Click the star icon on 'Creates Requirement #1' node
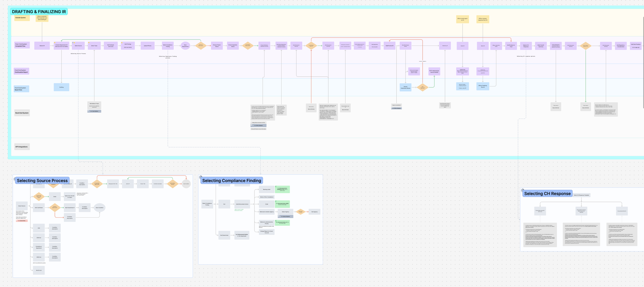The height and width of the screenshot is (287, 644). [x=55, y=43]
